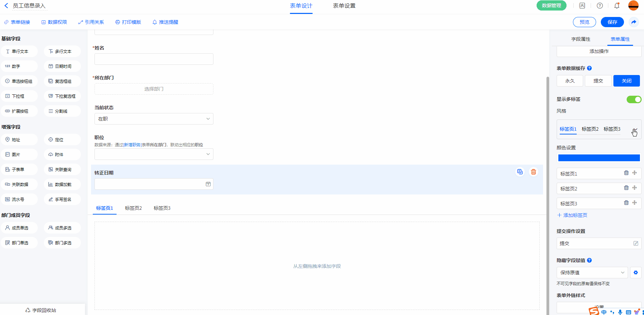Switch to the 表单设置 tab
Viewport: 644px width, 315px height.
pyautogui.click(x=344, y=6)
